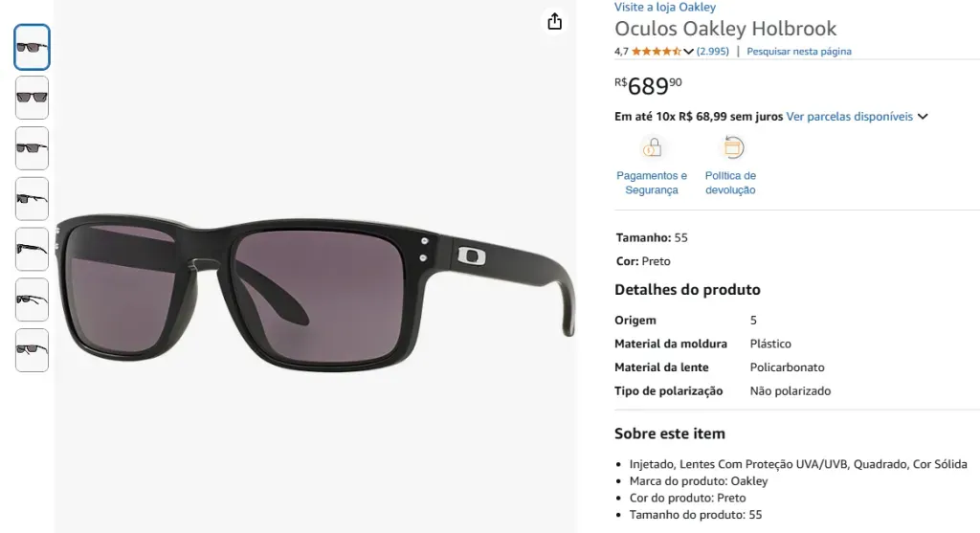Click Pesquisar nesta página link

coord(799,52)
